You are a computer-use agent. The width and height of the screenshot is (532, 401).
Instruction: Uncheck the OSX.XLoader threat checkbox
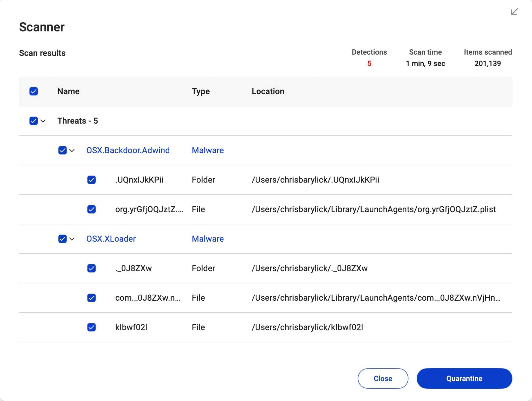tap(63, 239)
